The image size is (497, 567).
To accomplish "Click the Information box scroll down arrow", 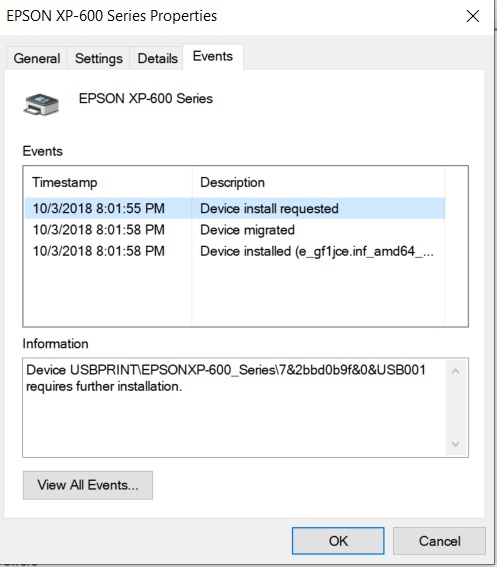I will [x=456, y=444].
